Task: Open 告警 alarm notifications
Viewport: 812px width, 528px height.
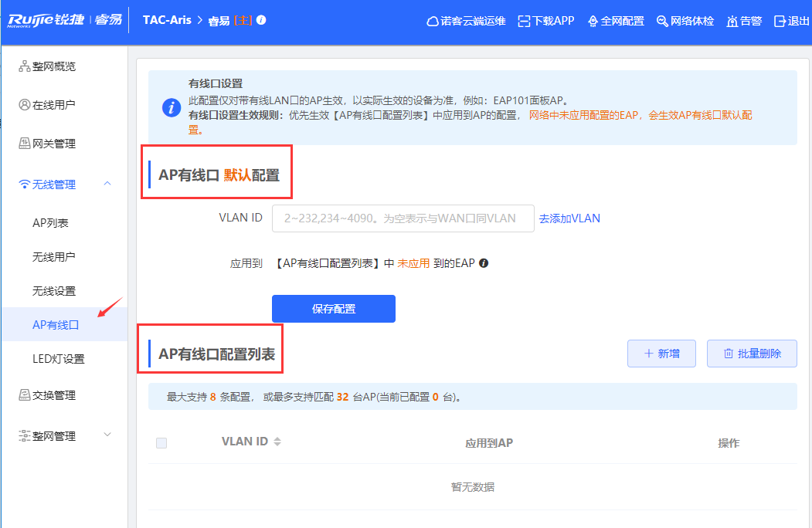Action: [x=745, y=22]
